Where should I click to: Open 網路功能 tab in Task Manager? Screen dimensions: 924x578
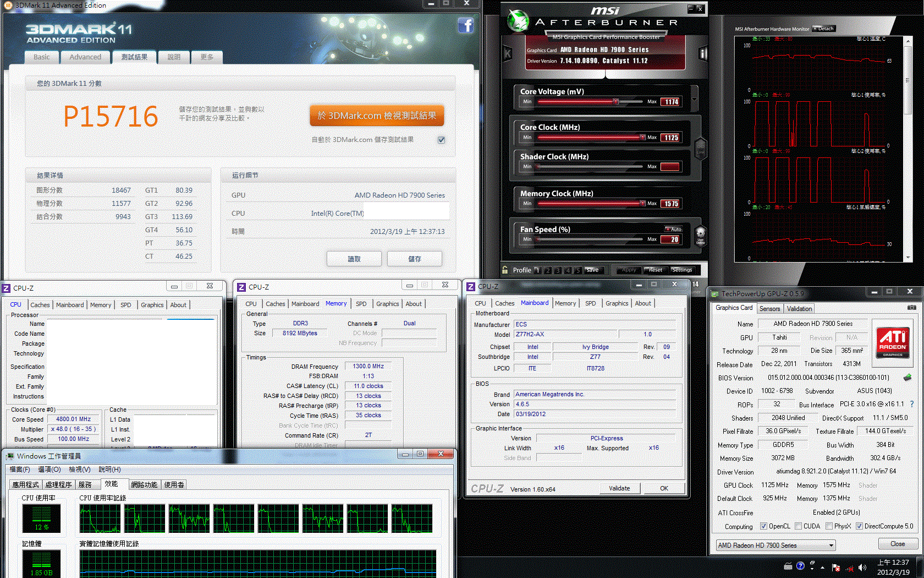pos(144,484)
